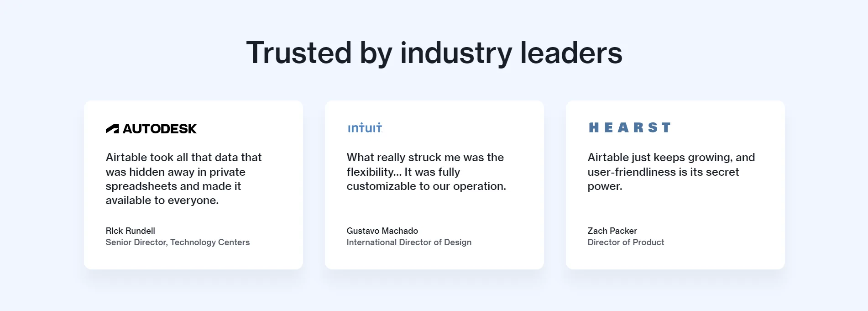Open the Autodesk testimonial card
This screenshot has height=311, width=868.
tap(193, 185)
